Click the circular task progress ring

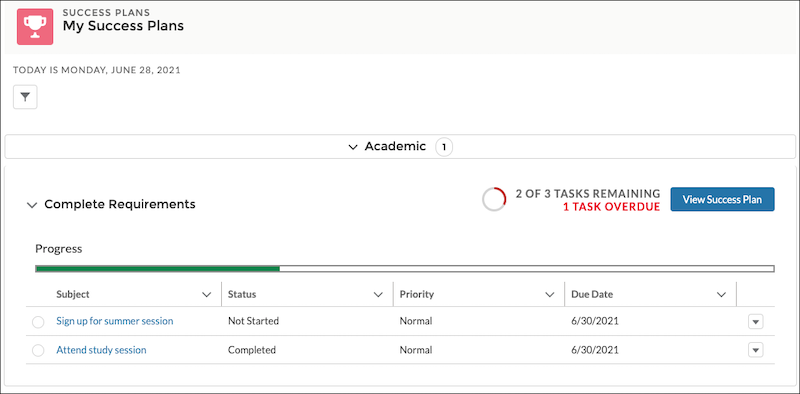tap(494, 199)
